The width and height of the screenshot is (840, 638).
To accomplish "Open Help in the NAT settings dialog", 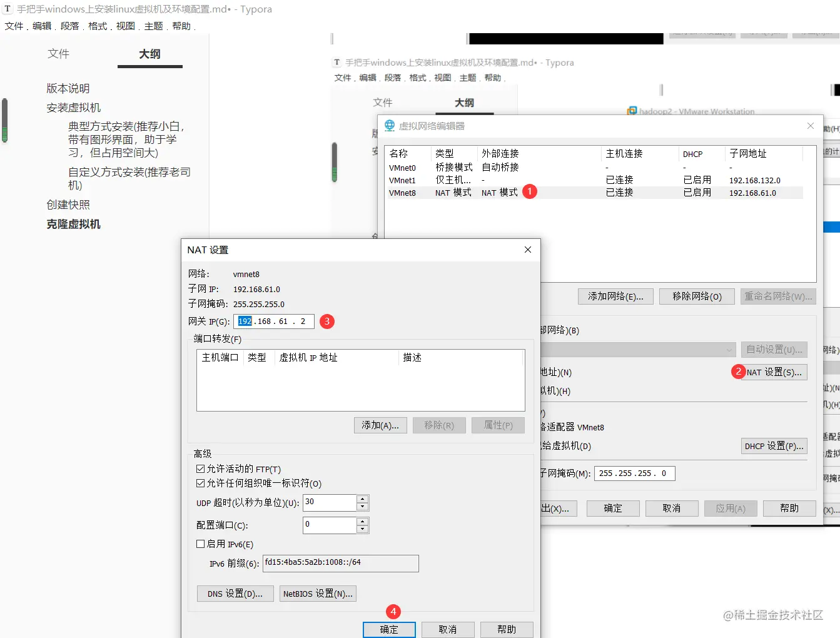I will point(507,629).
